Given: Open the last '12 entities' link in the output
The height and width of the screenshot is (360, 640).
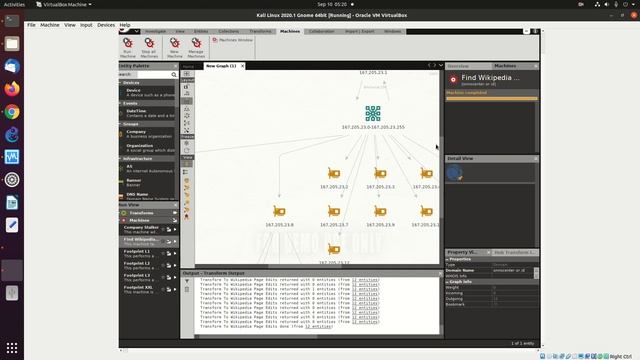Looking at the screenshot, I should [x=318, y=327].
